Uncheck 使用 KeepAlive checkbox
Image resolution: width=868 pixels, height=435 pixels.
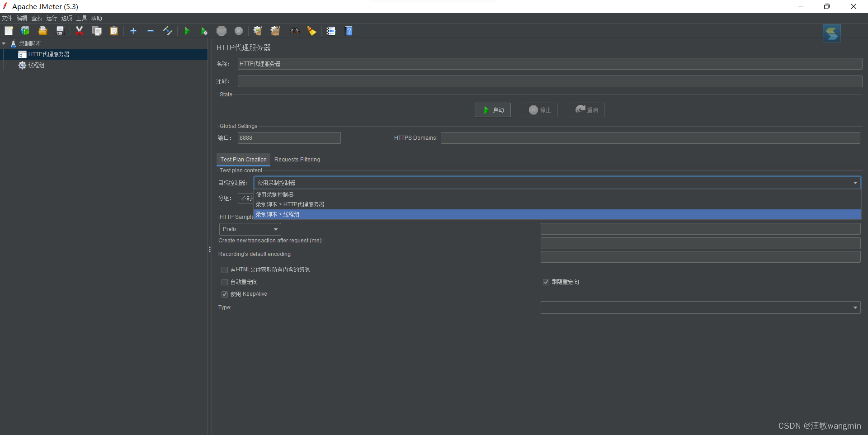pyautogui.click(x=225, y=294)
